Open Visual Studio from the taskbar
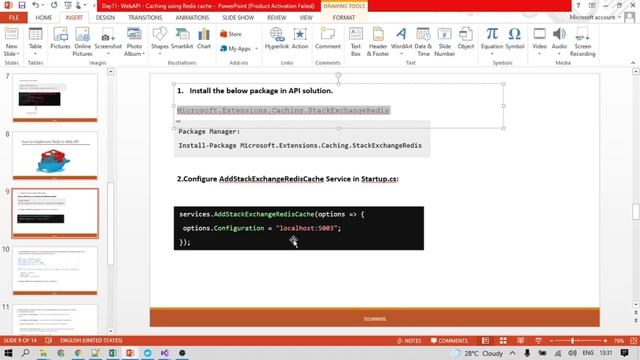The height and width of the screenshot is (360, 640). coord(164,353)
